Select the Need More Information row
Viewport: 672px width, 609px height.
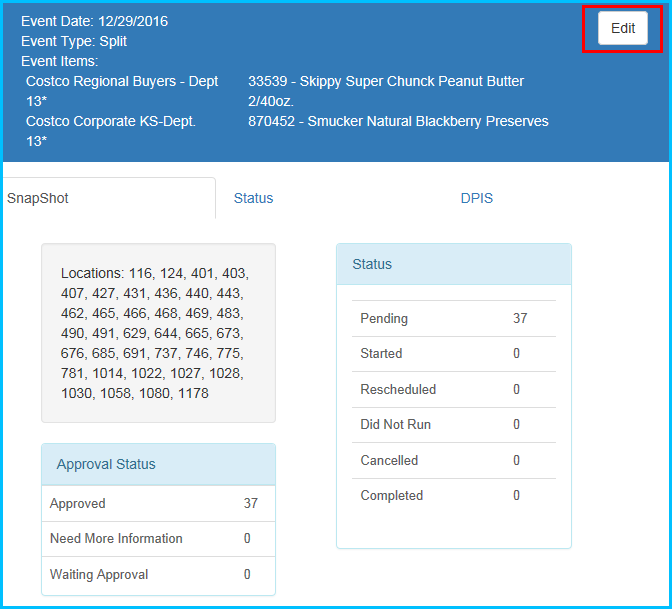[x=158, y=539]
